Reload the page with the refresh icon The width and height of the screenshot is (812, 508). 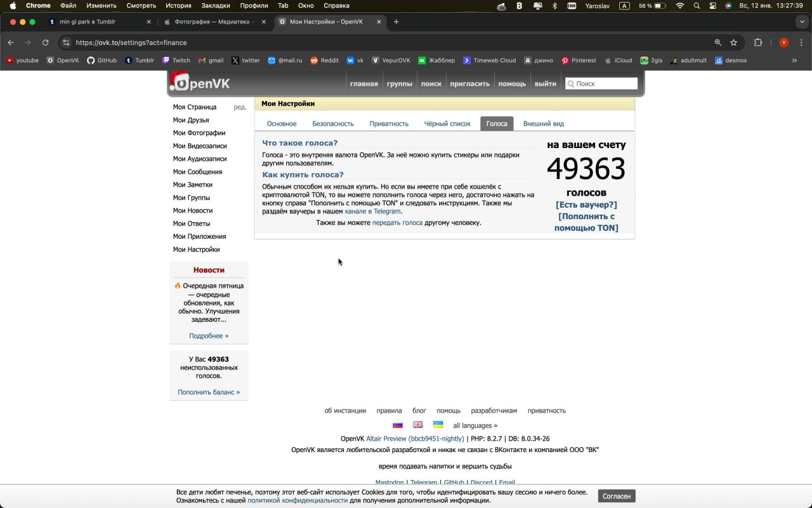click(x=45, y=43)
